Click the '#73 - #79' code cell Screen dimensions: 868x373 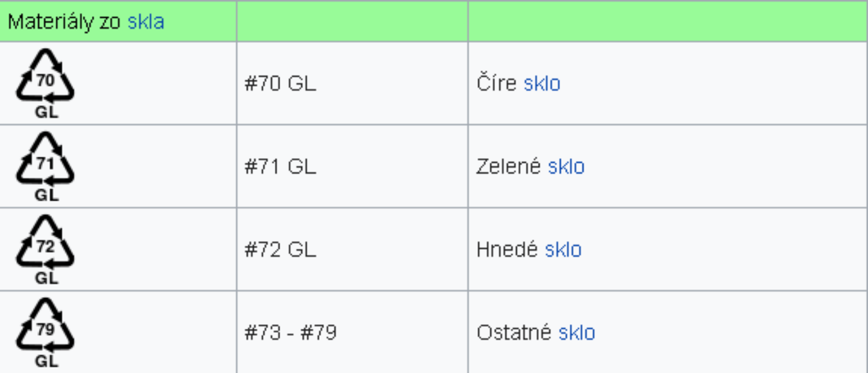(352, 332)
